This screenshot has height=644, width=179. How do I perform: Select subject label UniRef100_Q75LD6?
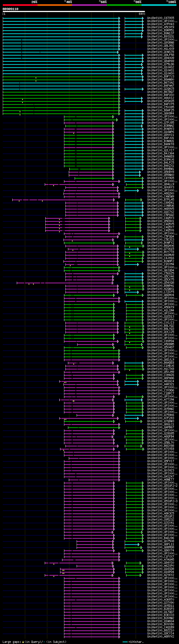161,64
